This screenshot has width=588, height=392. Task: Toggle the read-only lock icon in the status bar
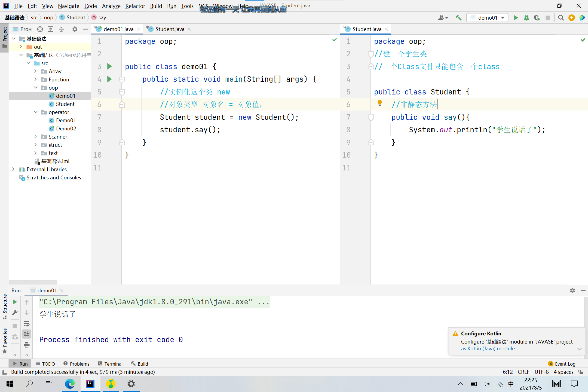pyautogui.click(x=581, y=372)
